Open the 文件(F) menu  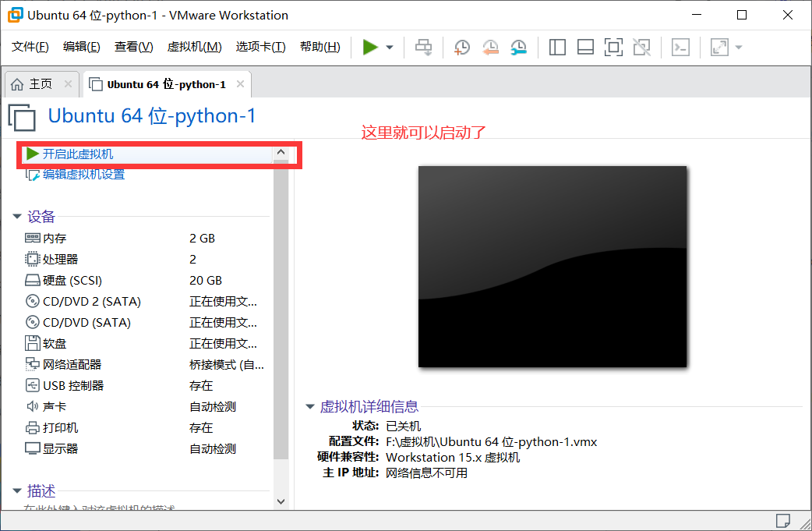pos(30,47)
